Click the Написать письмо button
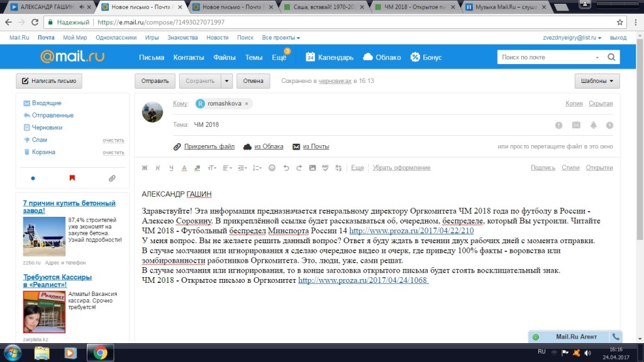Viewport: 644px width, 362px height. coord(49,81)
